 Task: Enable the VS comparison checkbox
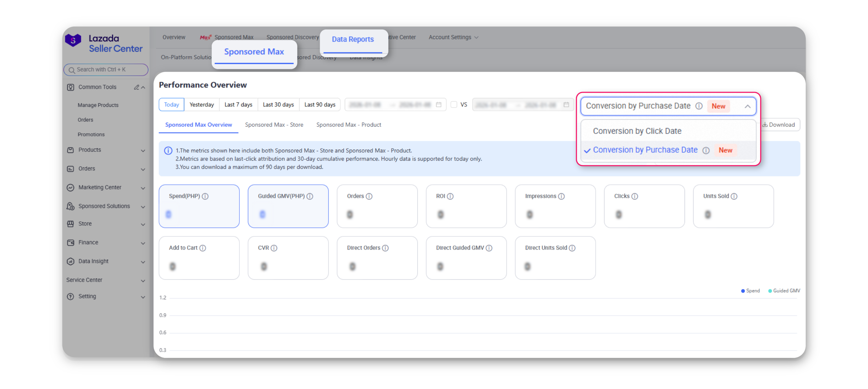454,105
